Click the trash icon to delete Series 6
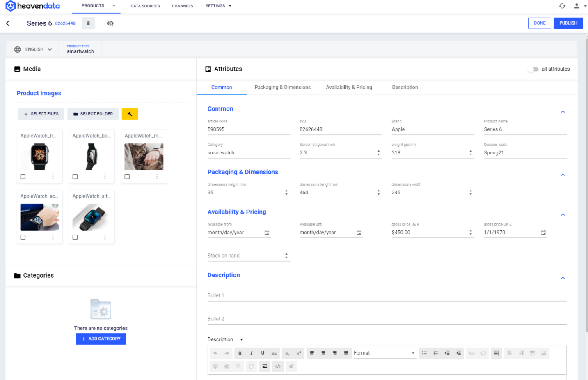This screenshot has width=588, height=380. (x=88, y=23)
